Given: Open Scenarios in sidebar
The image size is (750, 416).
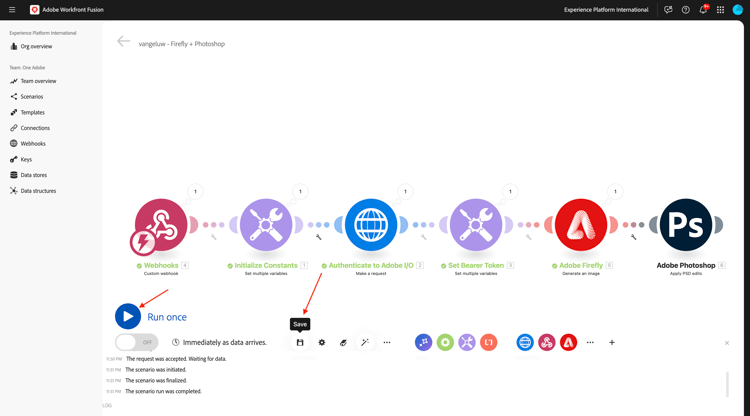Looking at the screenshot, I should point(27,97).
